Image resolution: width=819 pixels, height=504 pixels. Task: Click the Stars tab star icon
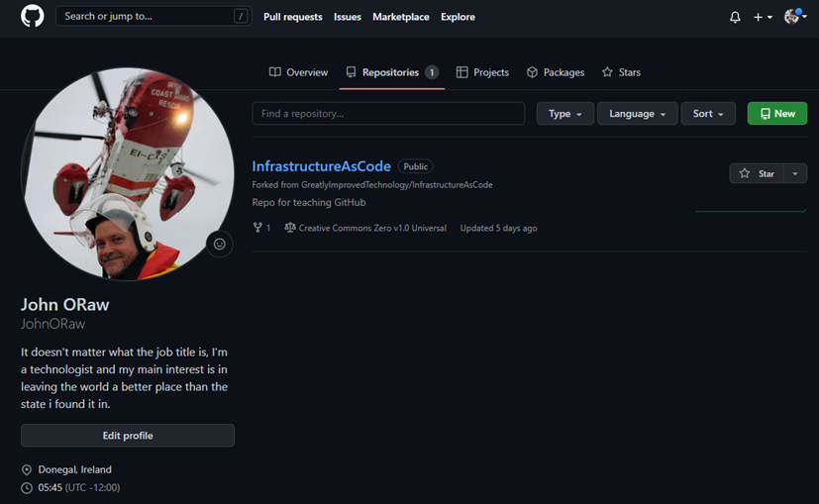click(607, 72)
